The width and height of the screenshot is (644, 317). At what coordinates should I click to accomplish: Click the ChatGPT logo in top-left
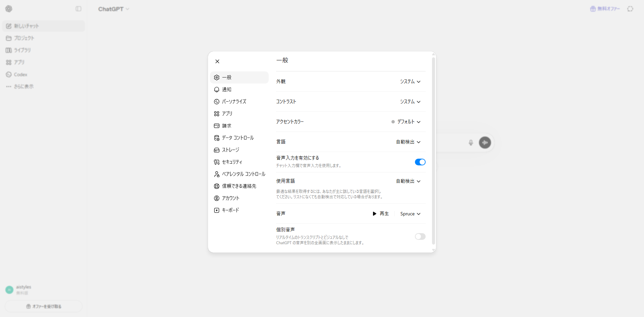[x=9, y=9]
